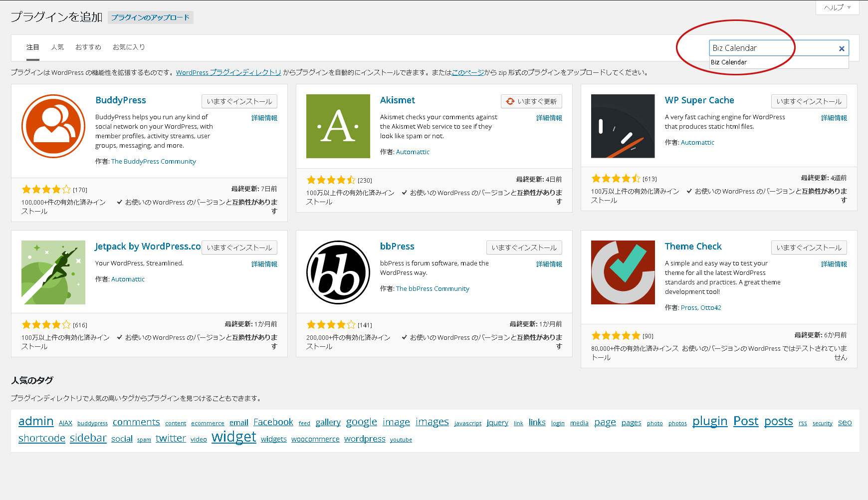868x500 pixels.
Task: Open the Otto42 author link
Action: coord(711,308)
